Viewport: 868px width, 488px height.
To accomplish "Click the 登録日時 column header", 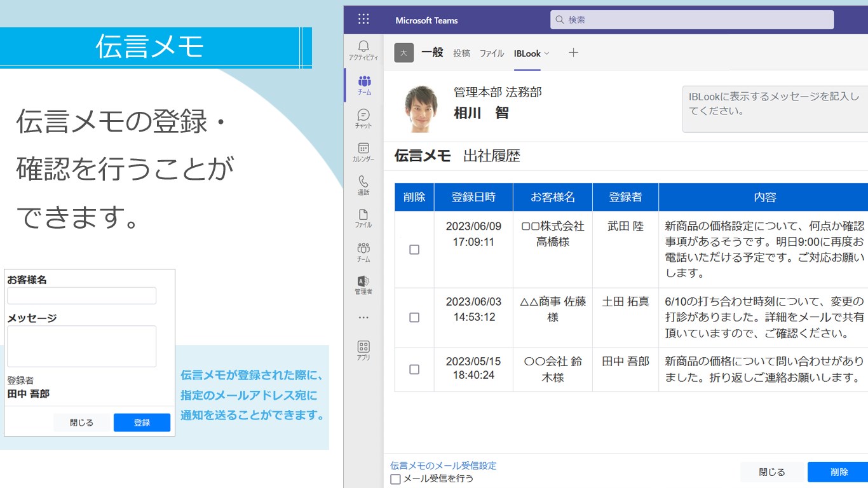I will (473, 197).
